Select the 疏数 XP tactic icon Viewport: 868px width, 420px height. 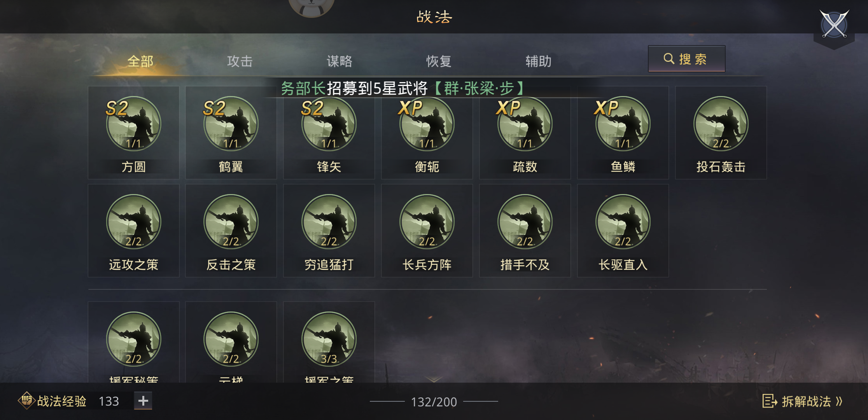(x=525, y=124)
